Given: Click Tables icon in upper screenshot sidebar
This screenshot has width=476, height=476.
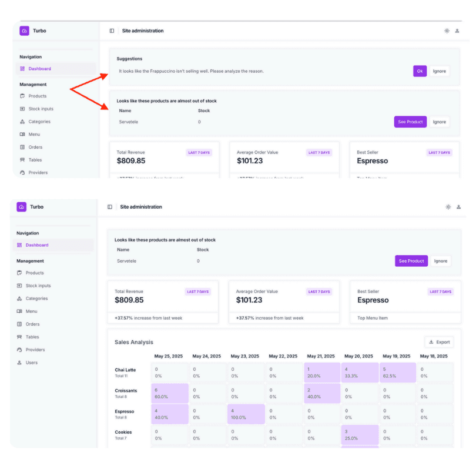Looking at the screenshot, I should tap(22, 160).
